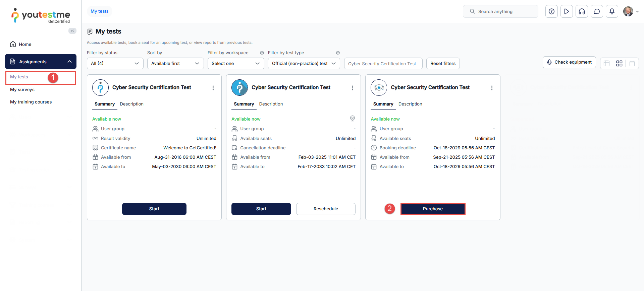
Task: Collapse the Assignments sidebar section
Action: [x=69, y=62]
